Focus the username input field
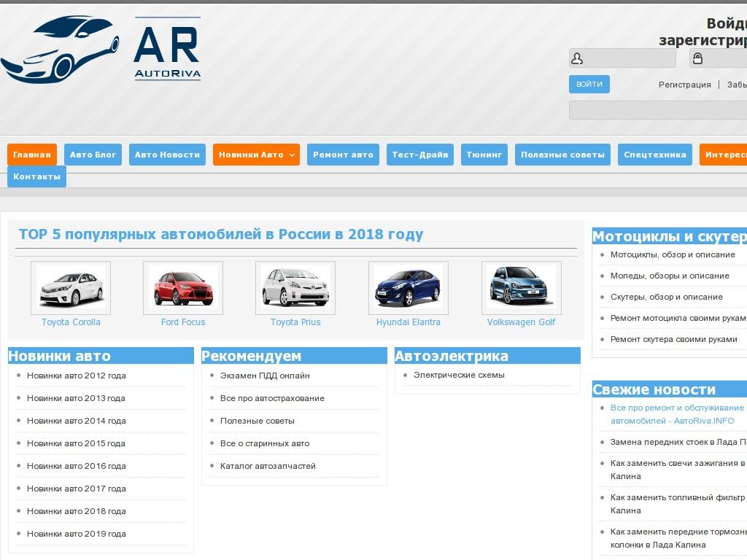The height and width of the screenshot is (560, 747). 623,58
